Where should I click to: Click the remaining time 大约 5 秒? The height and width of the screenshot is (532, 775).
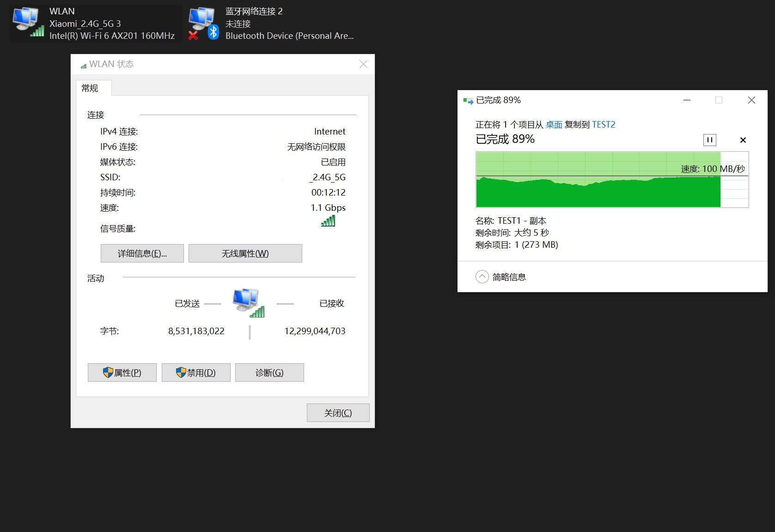531,232
